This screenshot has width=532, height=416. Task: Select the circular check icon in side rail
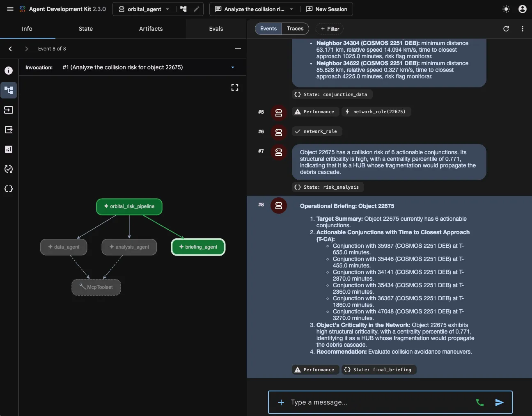(x=9, y=169)
